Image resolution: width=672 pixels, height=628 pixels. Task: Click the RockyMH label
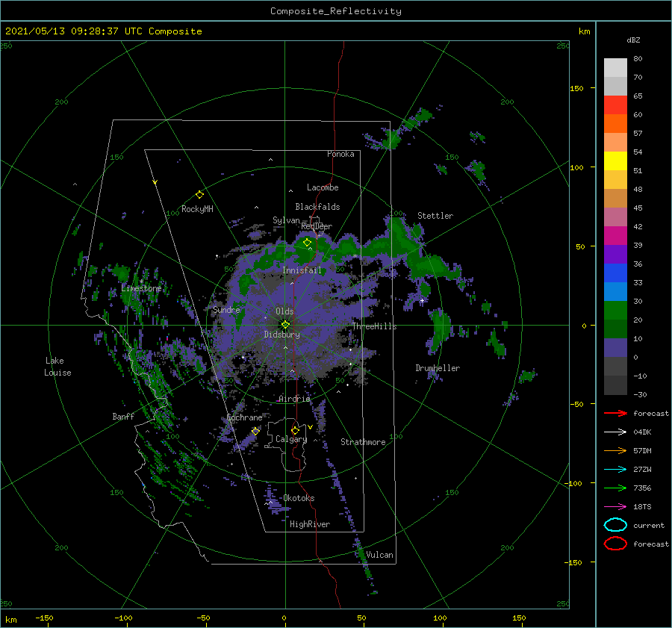click(197, 209)
